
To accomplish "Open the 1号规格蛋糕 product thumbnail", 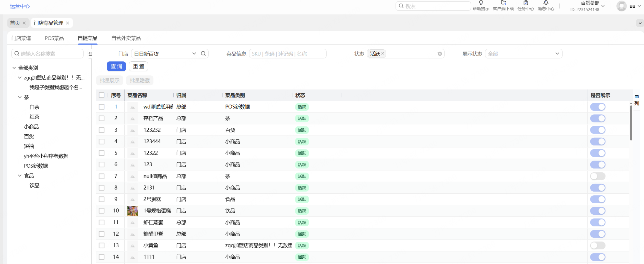I will (133, 211).
